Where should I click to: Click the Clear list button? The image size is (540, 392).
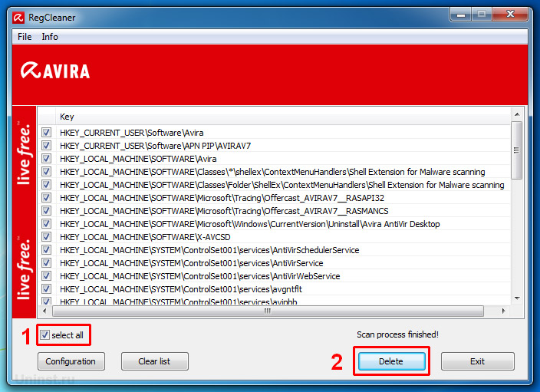(x=154, y=361)
